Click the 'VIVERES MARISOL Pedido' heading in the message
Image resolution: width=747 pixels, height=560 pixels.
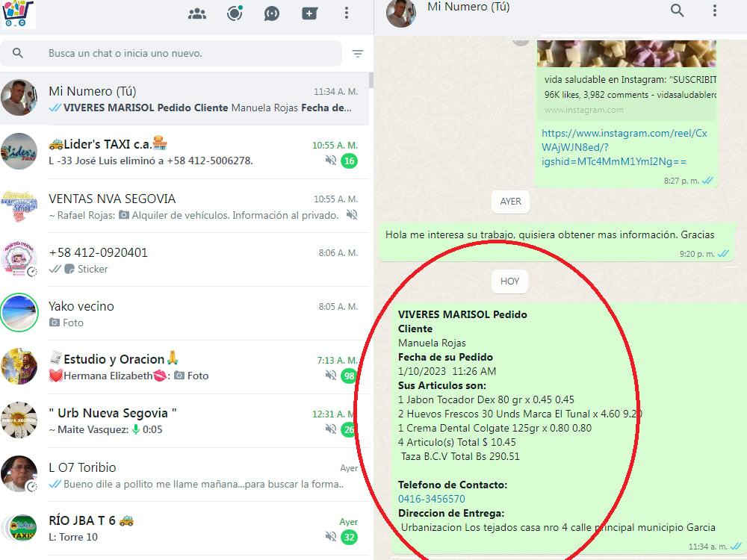462,315
